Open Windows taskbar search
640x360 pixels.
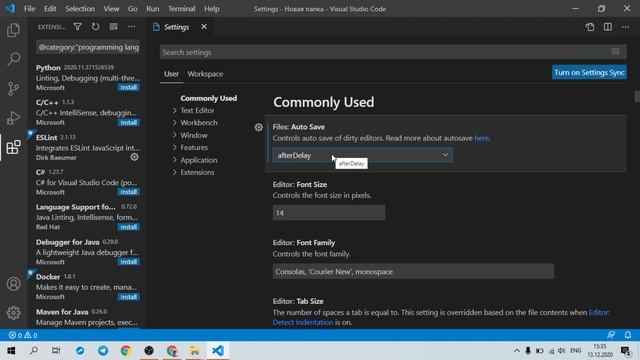point(34,351)
